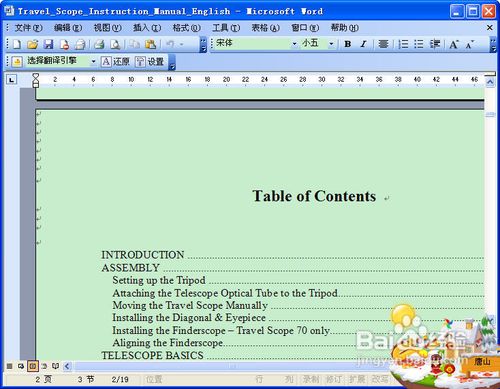Save the document with floppy icon
Image resolution: width=500 pixels, height=389 pixels.
[x=49, y=44]
